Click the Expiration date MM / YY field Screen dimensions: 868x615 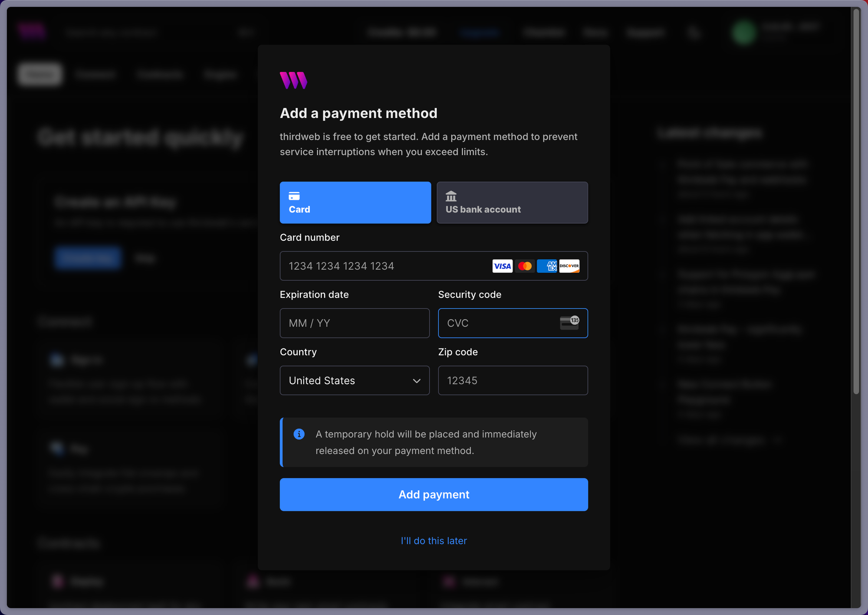[354, 323]
